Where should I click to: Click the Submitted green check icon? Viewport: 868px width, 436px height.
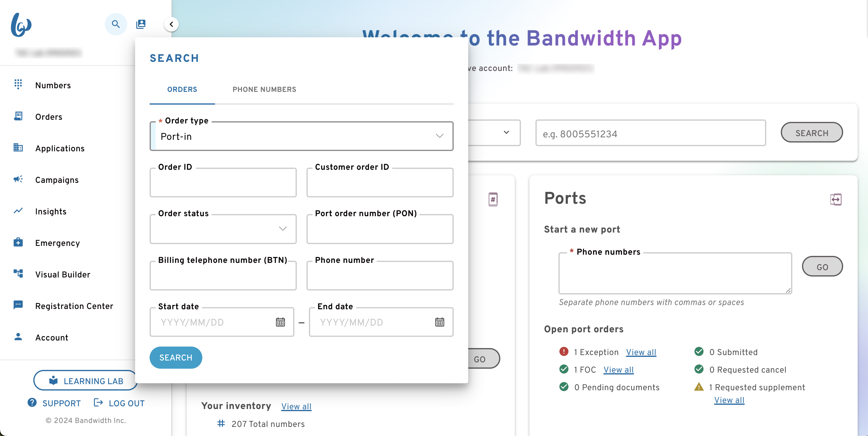point(699,351)
